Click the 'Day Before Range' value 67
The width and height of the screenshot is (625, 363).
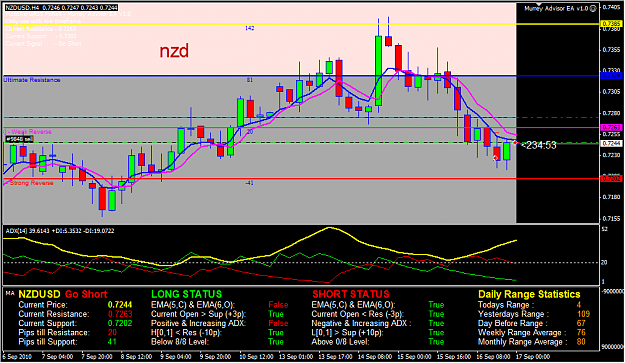click(581, 324)
